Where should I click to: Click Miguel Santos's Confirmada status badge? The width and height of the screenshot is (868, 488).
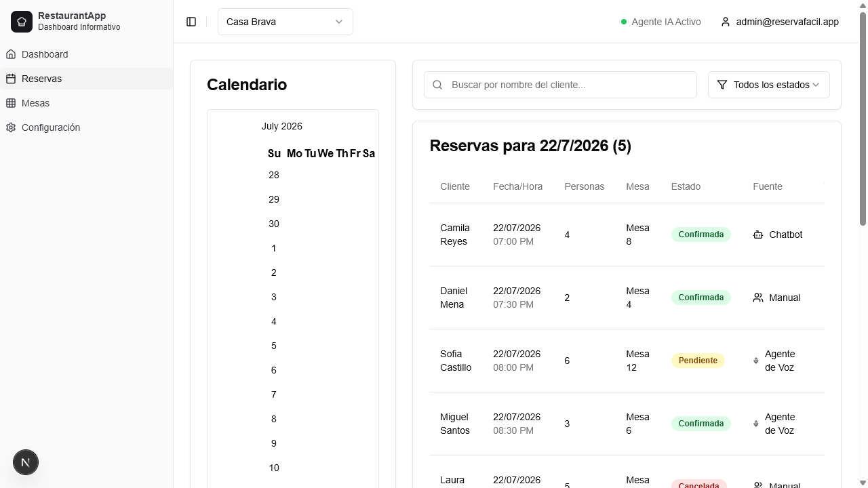coord(701,424)
